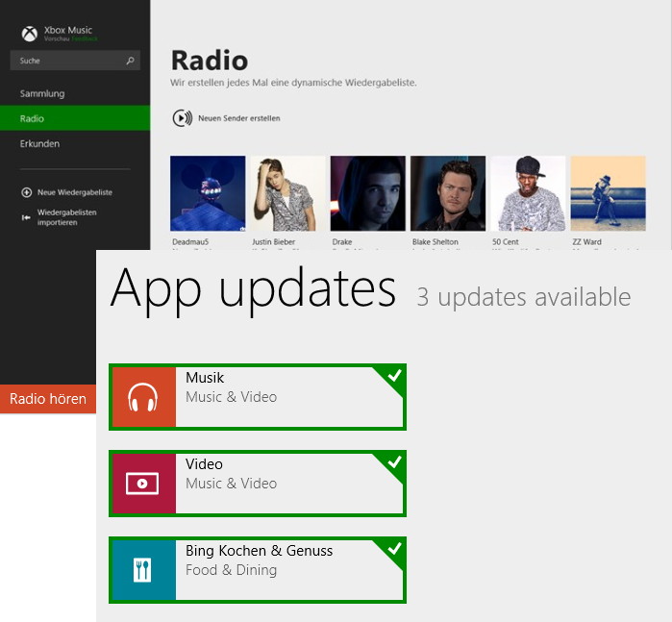
Task: Select the Radio sidebar item
Action: pos(75,118)
